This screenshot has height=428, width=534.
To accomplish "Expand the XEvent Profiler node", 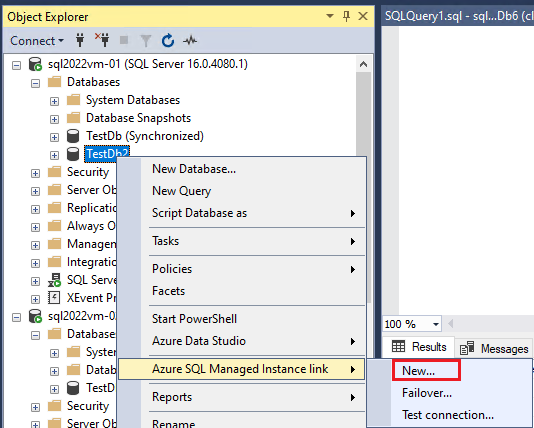I will click(35, 299).
